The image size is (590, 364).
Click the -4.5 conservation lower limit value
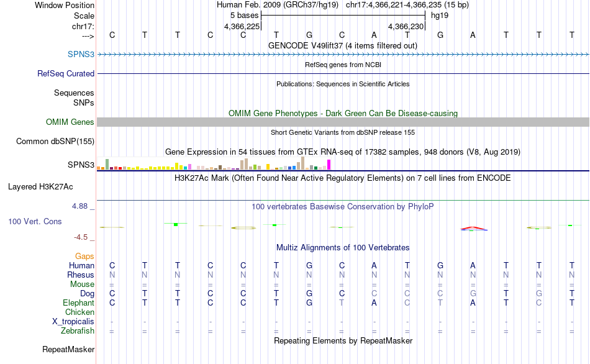pos(81,237)
